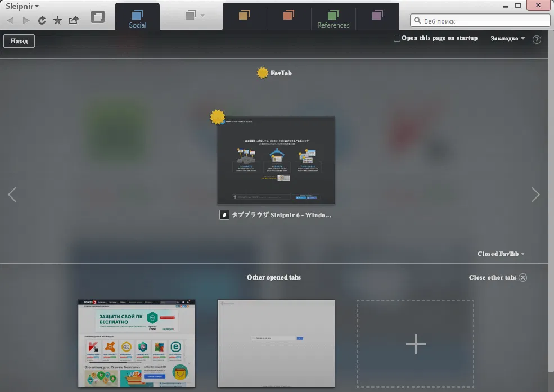Show previous FavTab with left chevron
The height and width of the screenshot is (392, 554).
tap(12, 195)
